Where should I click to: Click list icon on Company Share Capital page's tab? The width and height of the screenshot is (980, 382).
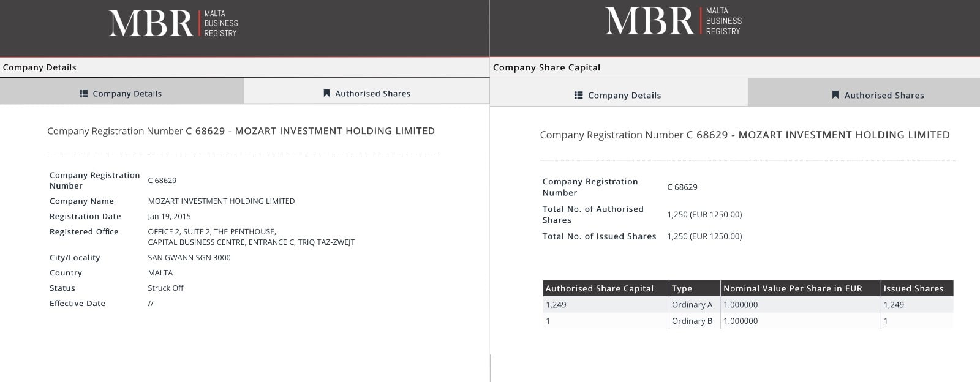pos(578,95)
